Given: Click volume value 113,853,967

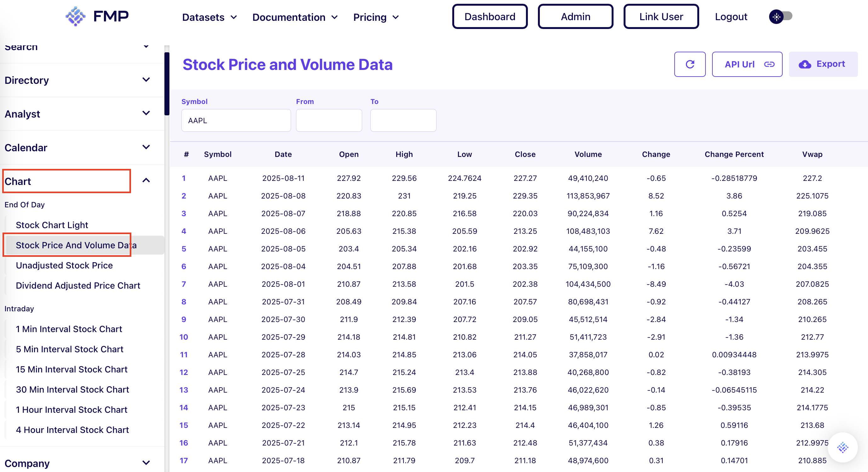Looking at the screenshot, I should pyautogui.click(x=588, y=196).
